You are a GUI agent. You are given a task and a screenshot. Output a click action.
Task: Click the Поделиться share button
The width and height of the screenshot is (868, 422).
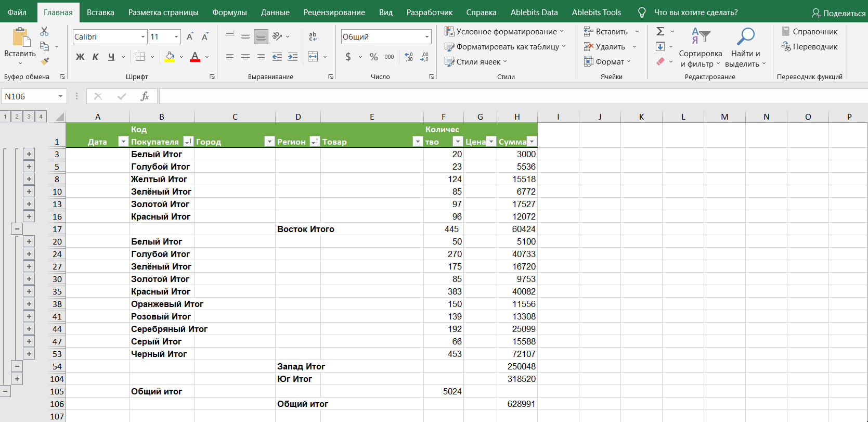838,13
